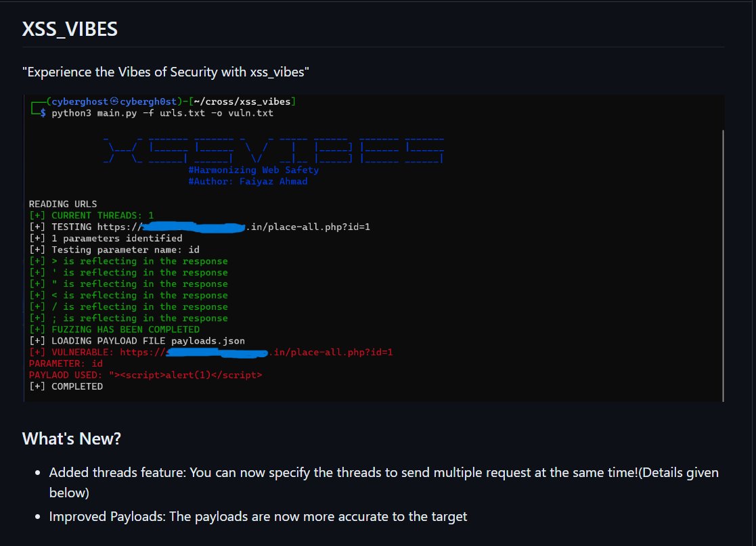The image size is (756, 546).
Task: Click the "/ is reflecting in the response" line
Action: coord(128,307)
